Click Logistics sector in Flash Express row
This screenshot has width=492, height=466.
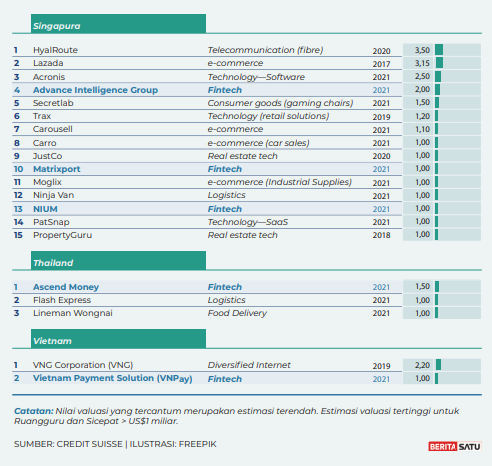point(226,300)
